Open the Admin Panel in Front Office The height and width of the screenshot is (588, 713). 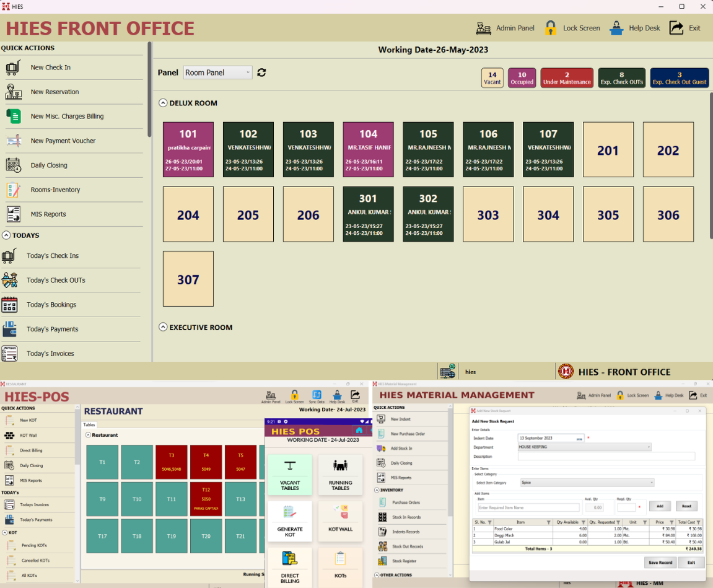click(505, 29)
